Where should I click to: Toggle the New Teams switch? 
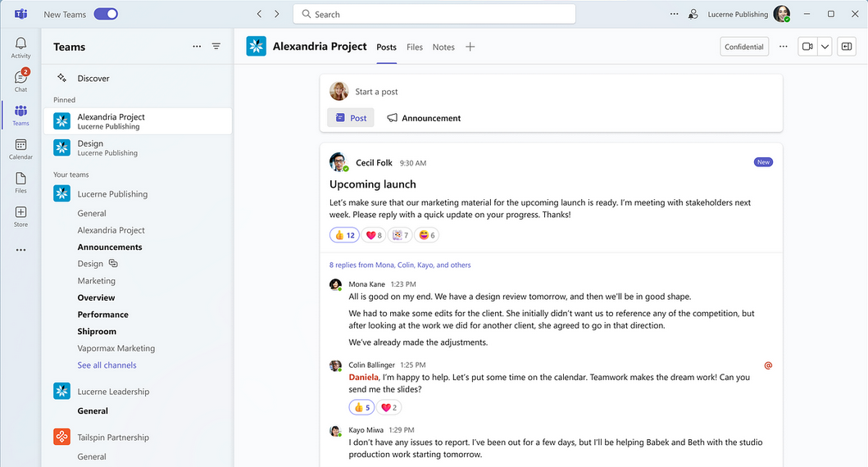(106, 14)
